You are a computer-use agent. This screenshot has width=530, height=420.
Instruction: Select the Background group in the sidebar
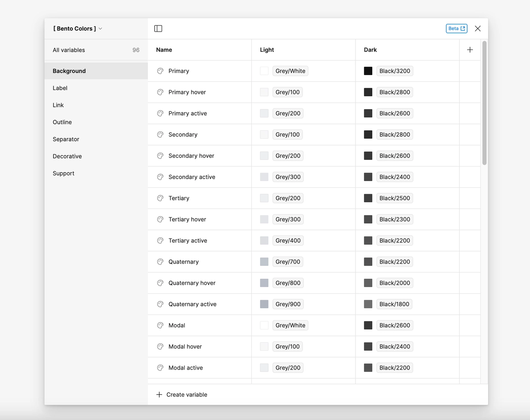69,71
